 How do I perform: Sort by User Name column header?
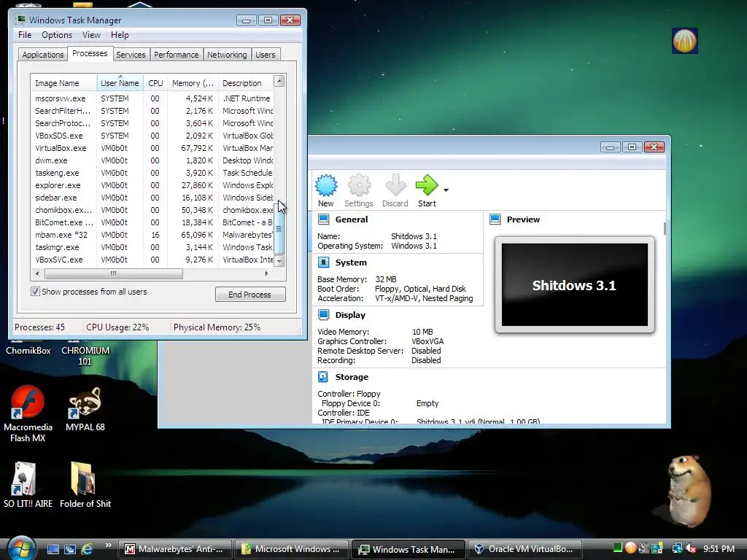[120, 83]
